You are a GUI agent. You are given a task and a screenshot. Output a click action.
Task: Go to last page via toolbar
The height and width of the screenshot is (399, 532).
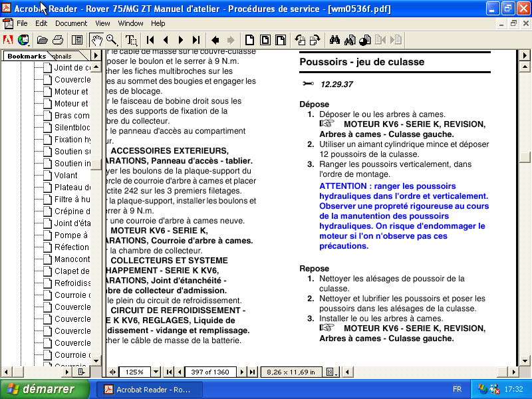(196, 40)
